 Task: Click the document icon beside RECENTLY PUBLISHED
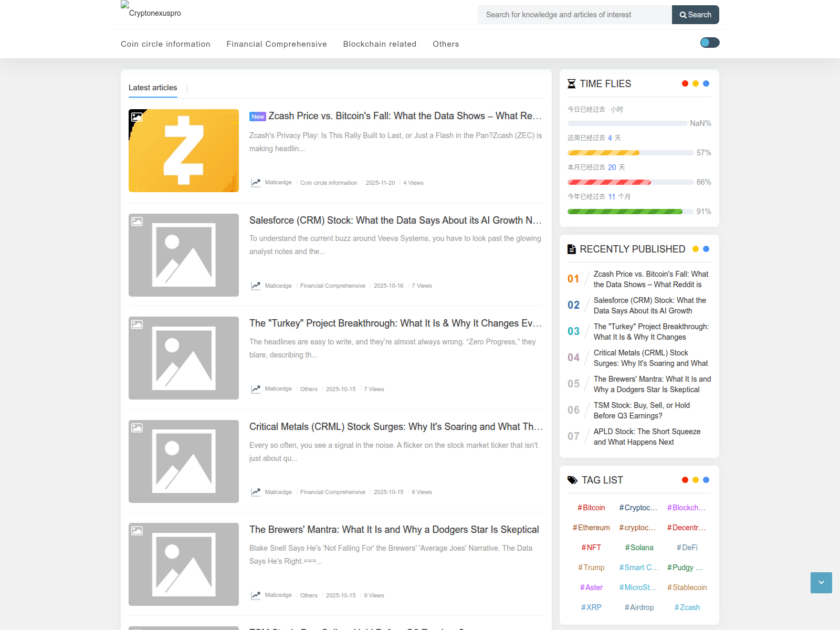point(572,249)
